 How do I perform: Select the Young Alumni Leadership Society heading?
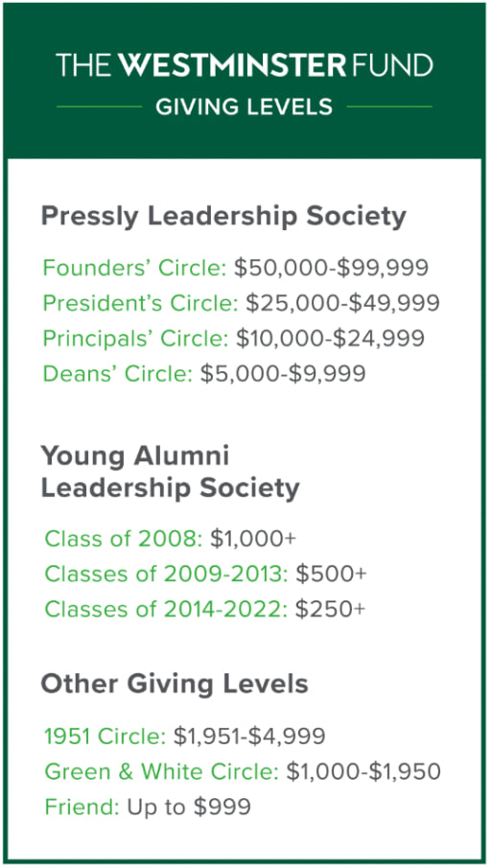coord(171,472)
